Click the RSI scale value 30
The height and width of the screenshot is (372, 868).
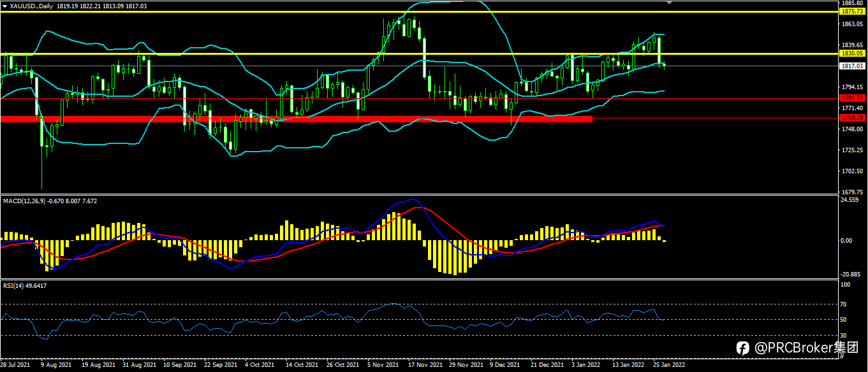844,335
